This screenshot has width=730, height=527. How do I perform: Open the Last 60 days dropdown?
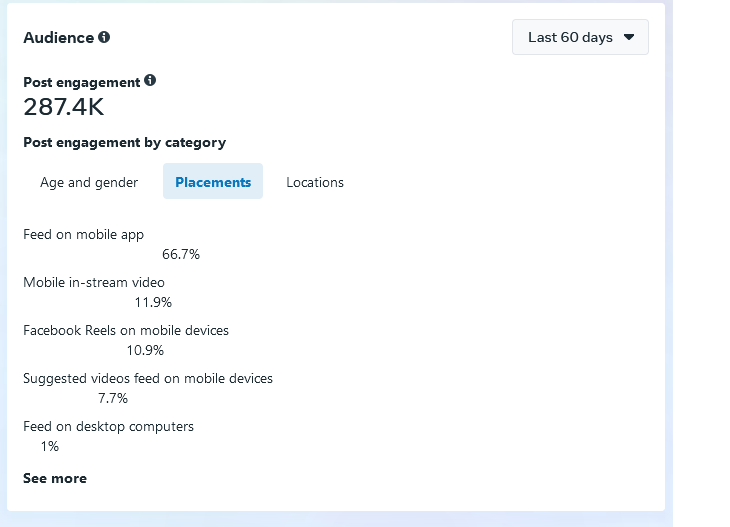(580, 37)
